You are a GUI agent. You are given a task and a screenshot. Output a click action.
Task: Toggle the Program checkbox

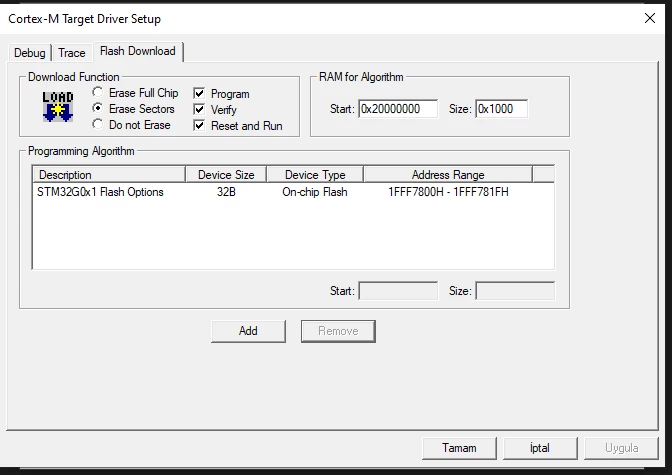click(199, 93)
